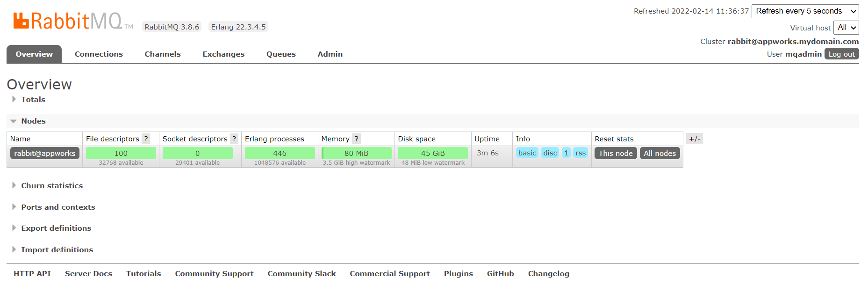Click the File descriptors help question mark
Screen dimensions: 868x293
coord(146,139)
